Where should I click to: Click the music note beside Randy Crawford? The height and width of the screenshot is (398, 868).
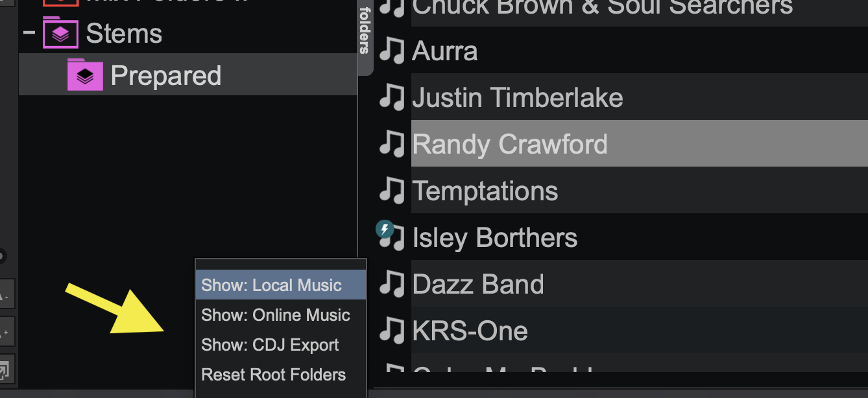point(392,144)
